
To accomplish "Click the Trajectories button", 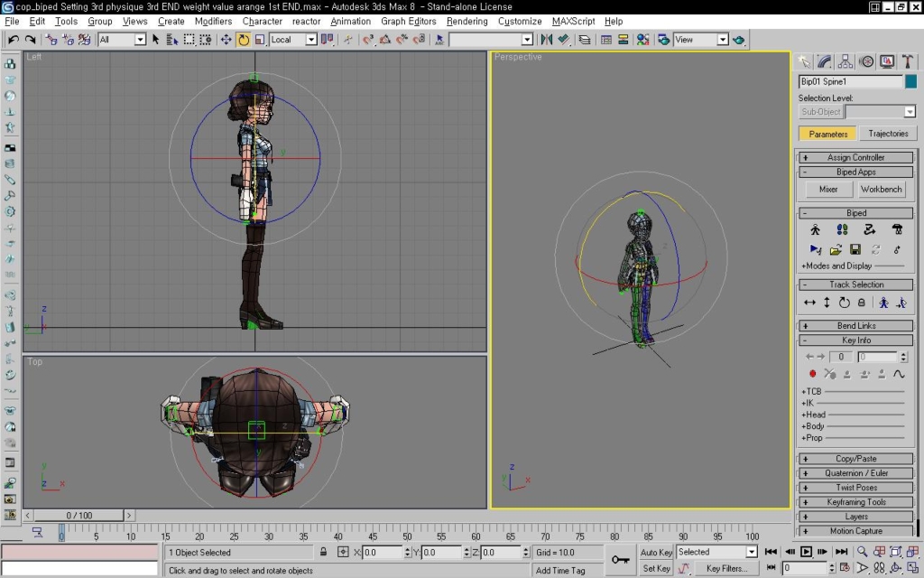I will pyautogui.click(x=888, y=134).
